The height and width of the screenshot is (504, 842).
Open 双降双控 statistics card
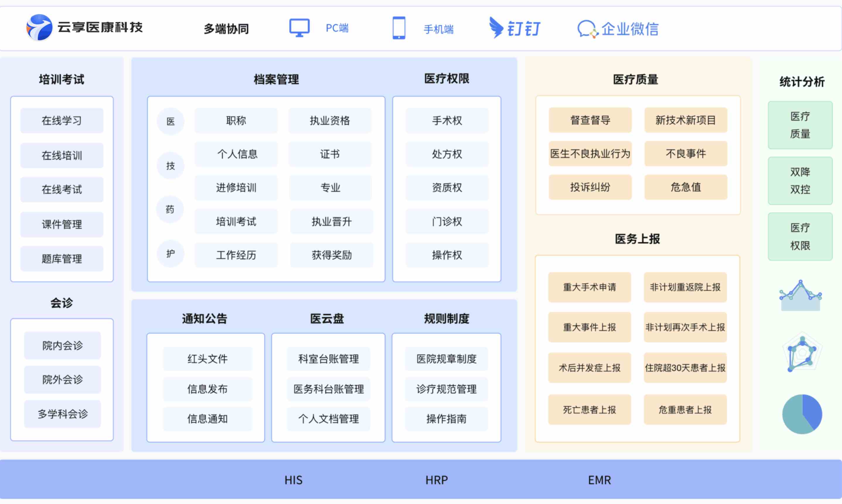tap(800, 181)
